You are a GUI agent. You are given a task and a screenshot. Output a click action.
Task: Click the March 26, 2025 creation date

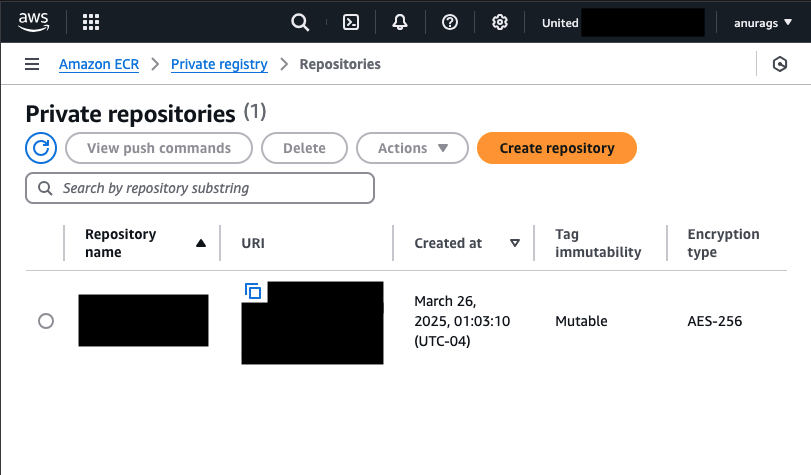pyautogui.click(x=462, y=321)
